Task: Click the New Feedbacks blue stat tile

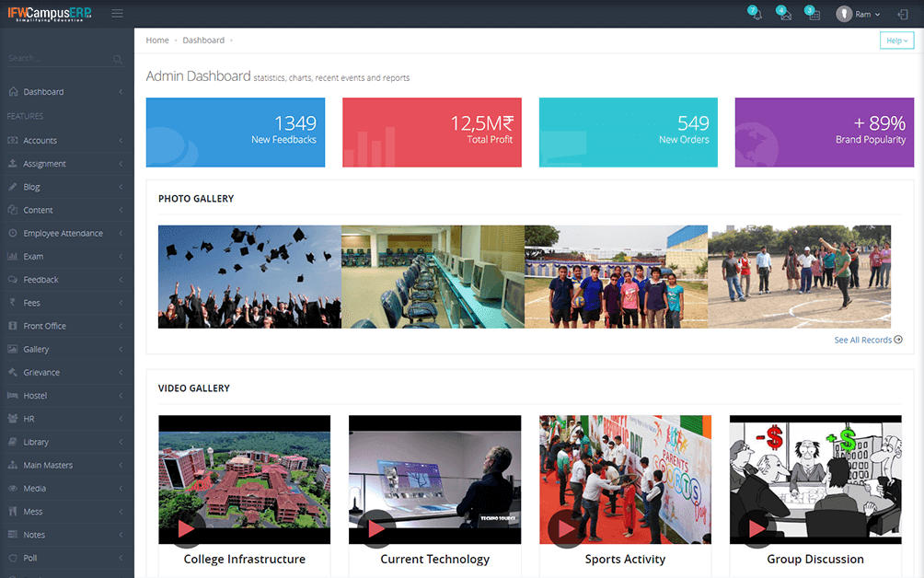Action: pyautogui.click(x=236, y=133)
